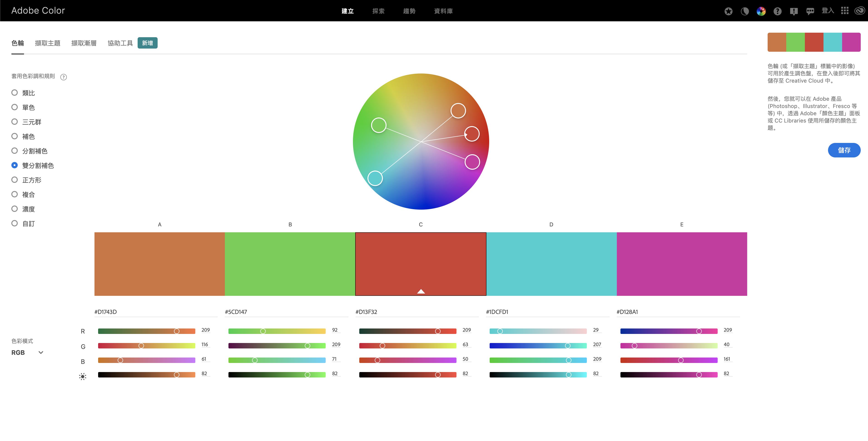Expand the RGB color mode dropdown
868x441 pixels.
27,353
